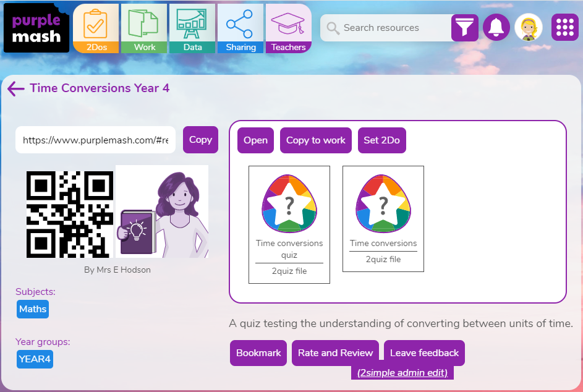Select the purple mash home logo
The width and height of the screenshot is (583, 392).
(x=35, y=27)
